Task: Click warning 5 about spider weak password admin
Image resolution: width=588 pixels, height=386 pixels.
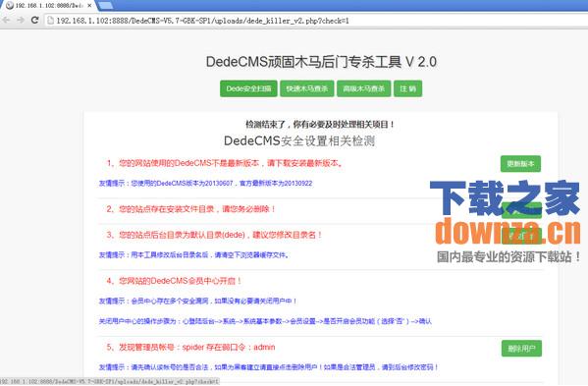Action: point(190,348)
